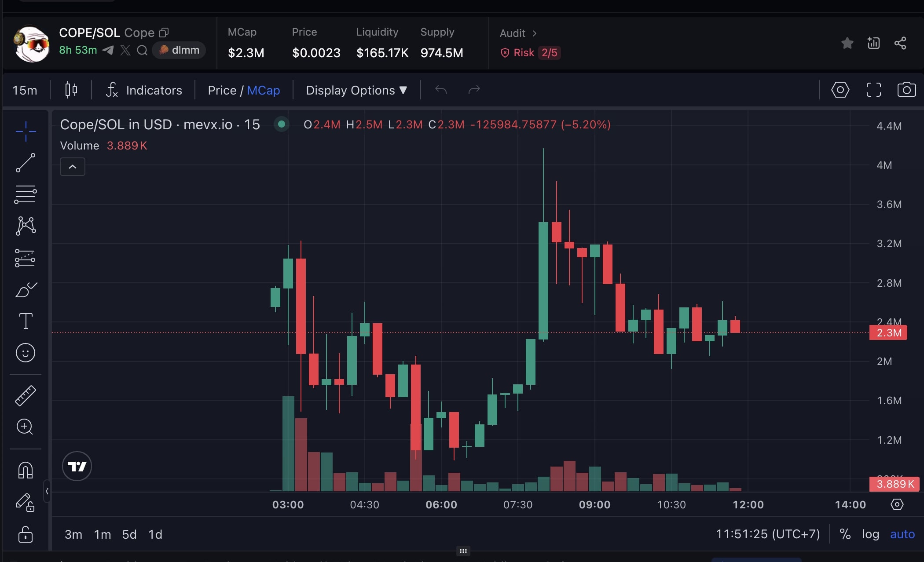
Task: Open the Indicators dialog
Action: click(143, 90)
